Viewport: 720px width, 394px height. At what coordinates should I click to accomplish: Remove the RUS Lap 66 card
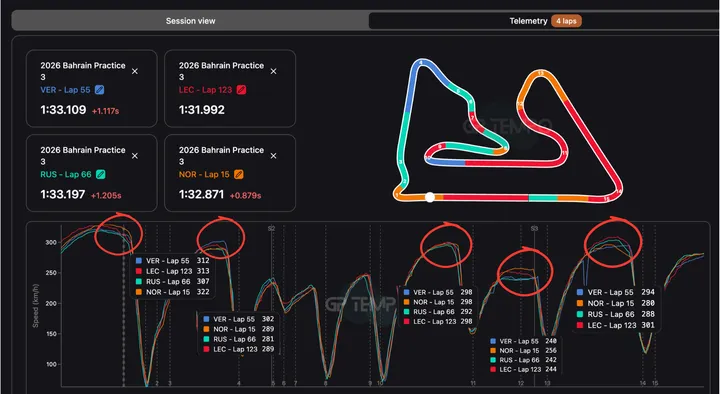pyautogui.click(x=135, y=156)
